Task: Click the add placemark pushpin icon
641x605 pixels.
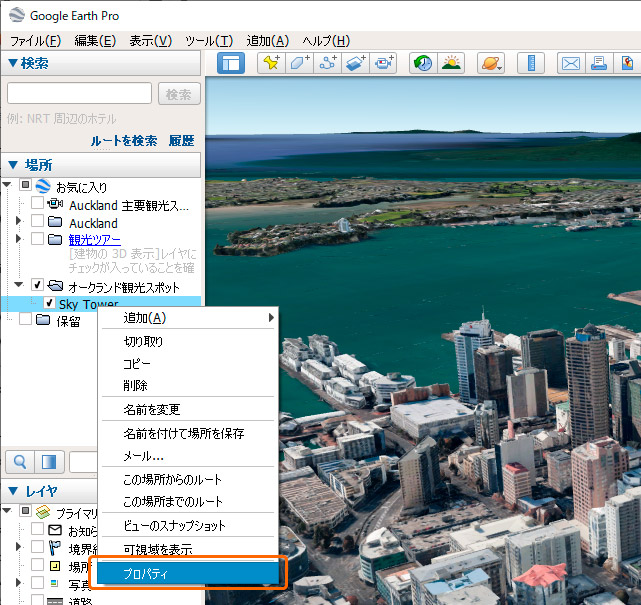Action: coord(271,63)
